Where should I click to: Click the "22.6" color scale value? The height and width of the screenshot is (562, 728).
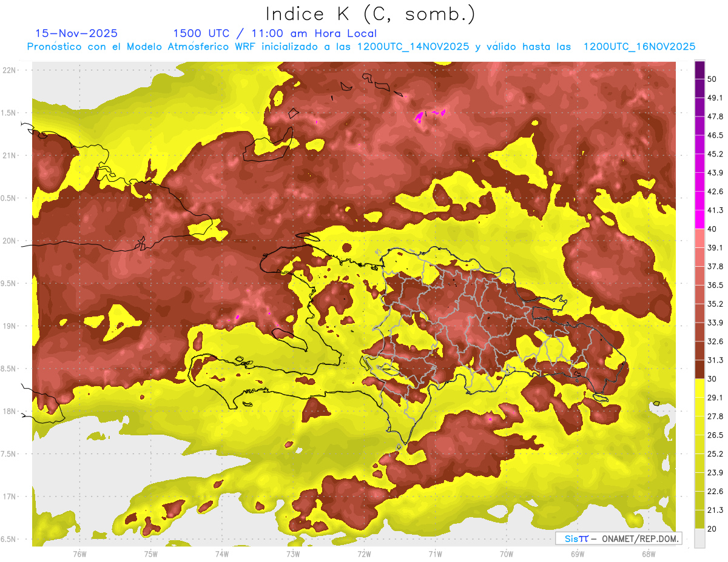[x=715, y=492]
